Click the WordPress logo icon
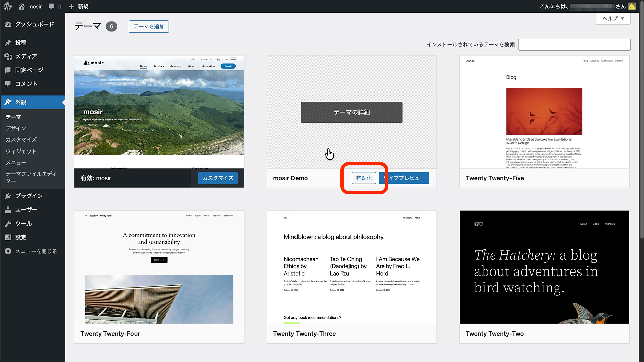This screenshot has width=644, height=362. click(x=8, y=6)
